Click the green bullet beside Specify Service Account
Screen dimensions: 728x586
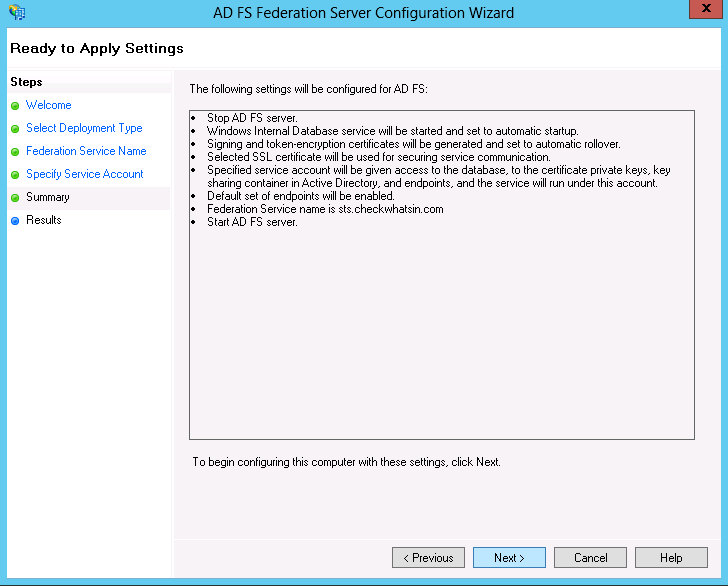pos(15,175)
